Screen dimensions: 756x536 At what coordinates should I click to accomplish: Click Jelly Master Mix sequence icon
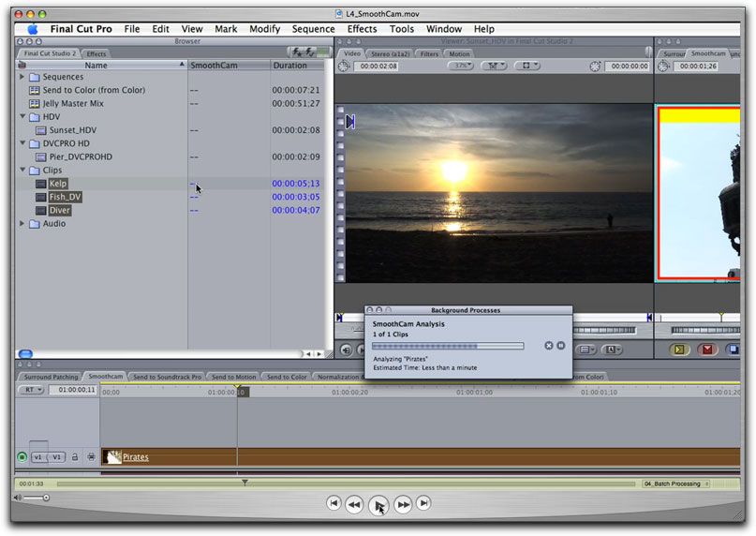tap(35, 104)
